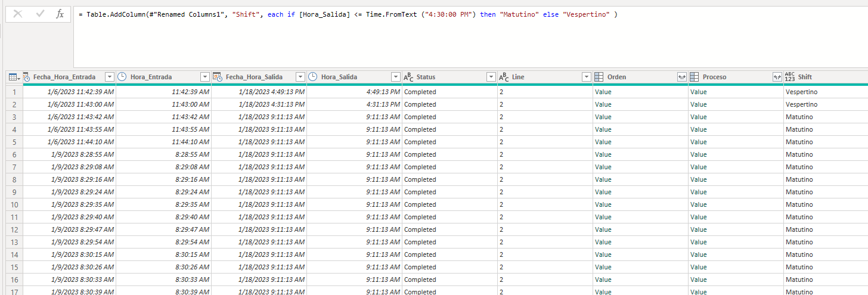Select the Fecha_Hora_Salida column header

click(254, 77)
